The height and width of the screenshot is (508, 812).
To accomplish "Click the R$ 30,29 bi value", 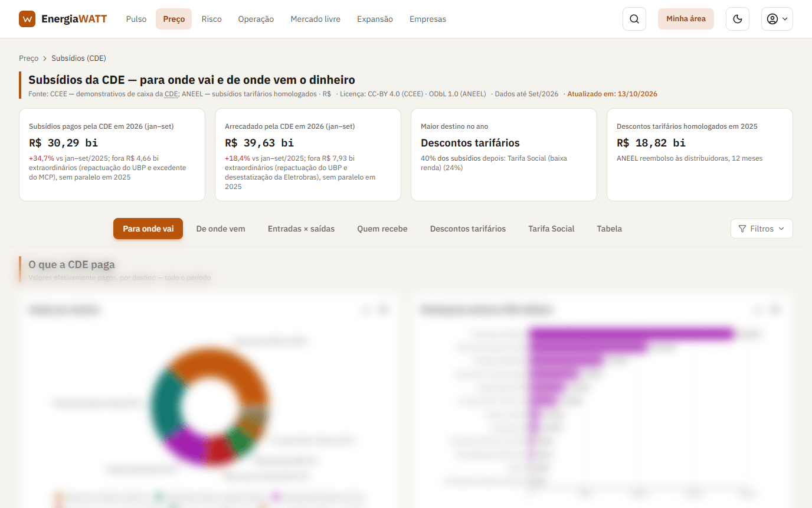I will click(63, 143).
